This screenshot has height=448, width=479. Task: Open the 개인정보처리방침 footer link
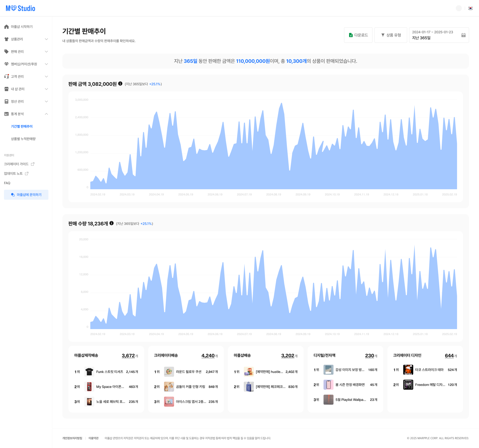pyautogui.click(x=72, y=438)
